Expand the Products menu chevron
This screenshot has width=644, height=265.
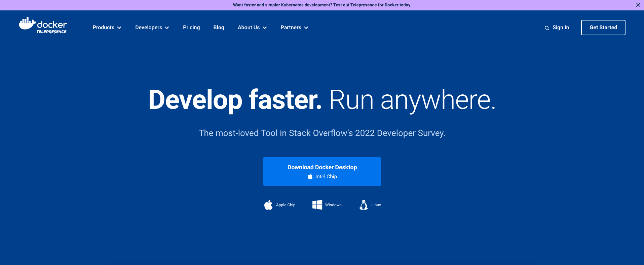click(x=119, y=28)
